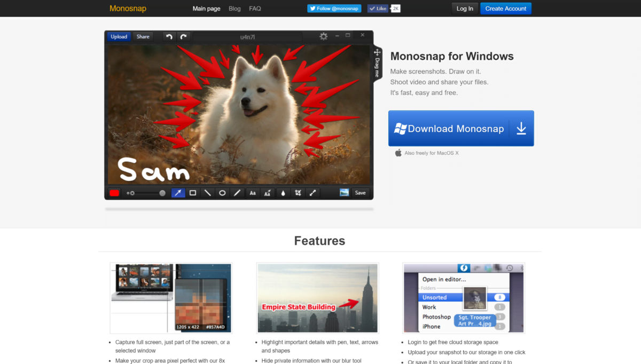641x364 pixels.
Task: Select the straight line tool
Action: (x=208, y=193)
